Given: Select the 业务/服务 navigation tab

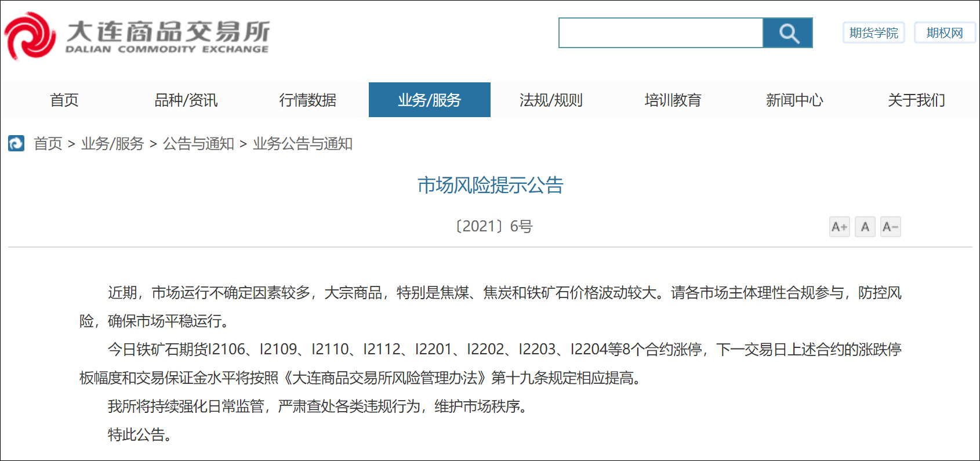Looking at the screenshot, I should 430,100.
